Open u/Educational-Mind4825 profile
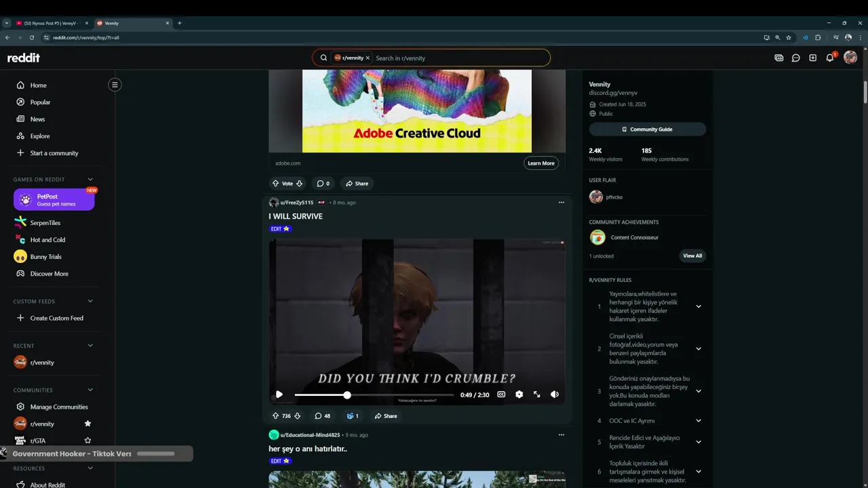868x488 pixels. pyautogui.click(x=310, y=434)
